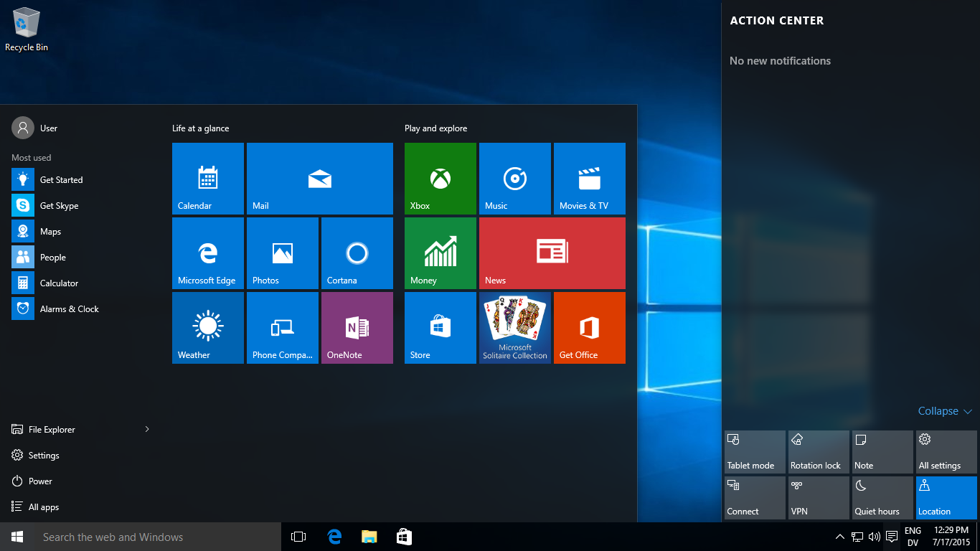
Task: Collapse the quick actions panel
Action: click(944, 410)
